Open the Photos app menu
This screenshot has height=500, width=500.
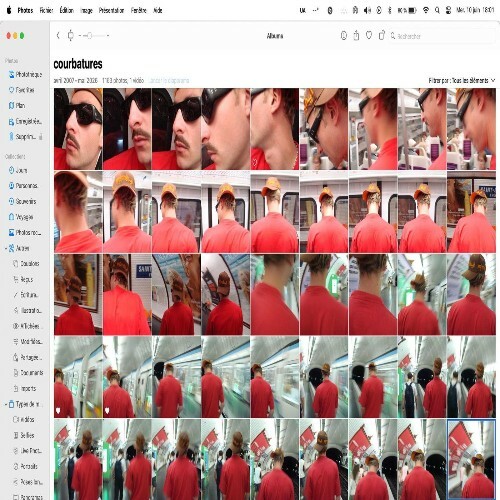[x=25, y=10]
